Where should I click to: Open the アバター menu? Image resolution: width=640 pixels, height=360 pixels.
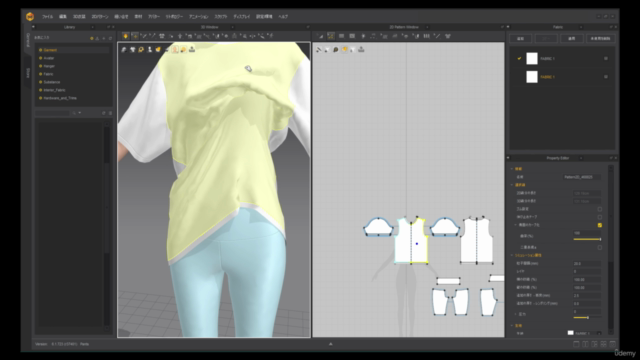pyautogui.click(x=153, y=17)
